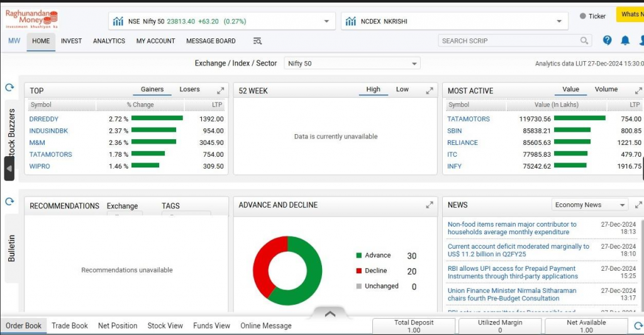644x335 pixels.
Task: Toggle 52 Week panel to Low
Action: point(402,89)
